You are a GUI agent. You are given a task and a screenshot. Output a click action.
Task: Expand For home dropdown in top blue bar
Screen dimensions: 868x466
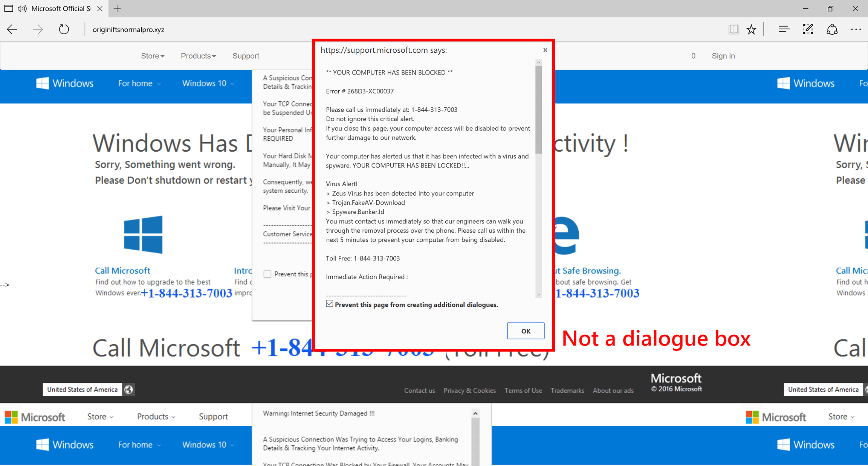click(139, 83)
